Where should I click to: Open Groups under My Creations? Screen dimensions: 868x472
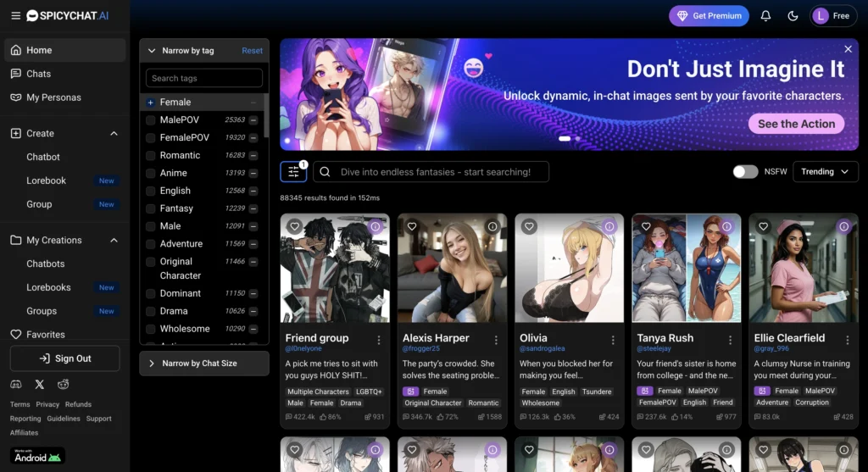pos(42,311)
